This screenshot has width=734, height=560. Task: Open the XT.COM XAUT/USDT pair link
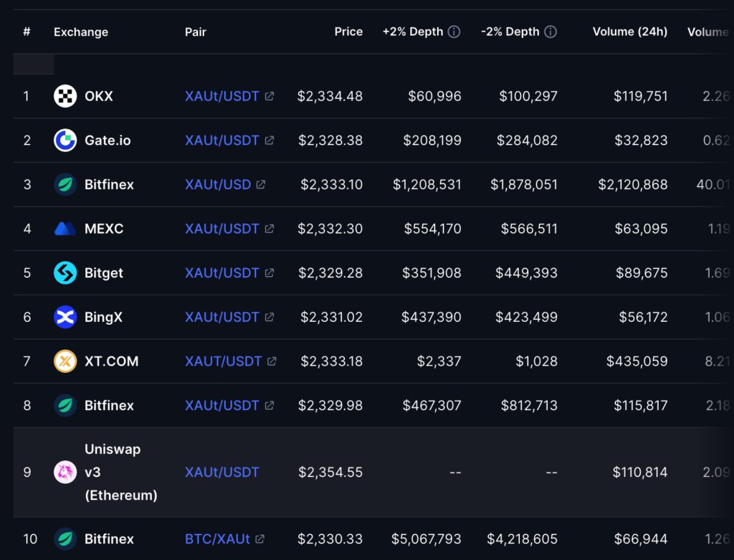tap(223, 361)
